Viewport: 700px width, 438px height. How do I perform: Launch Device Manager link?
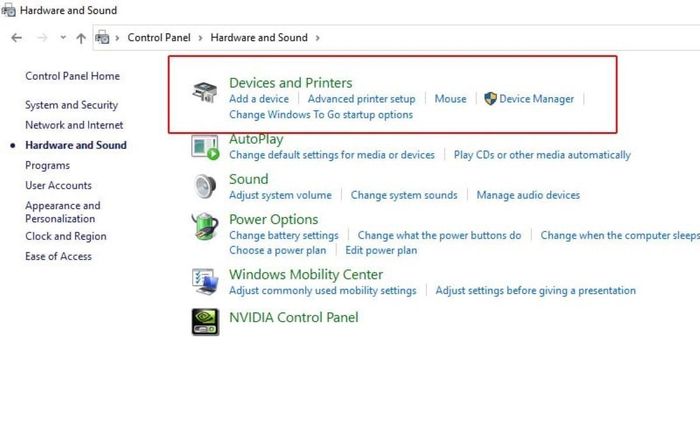coord(537,99)
